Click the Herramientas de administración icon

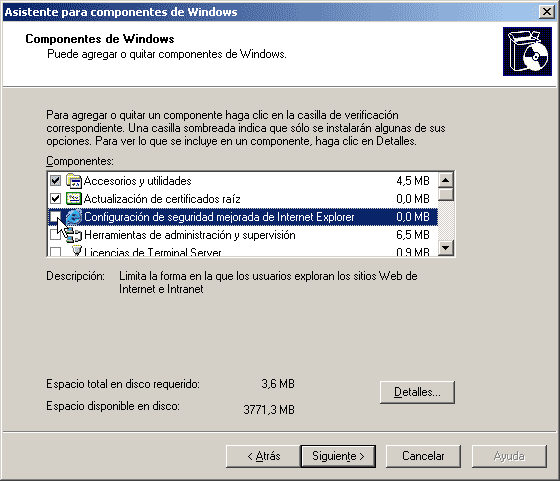point(74,235)
